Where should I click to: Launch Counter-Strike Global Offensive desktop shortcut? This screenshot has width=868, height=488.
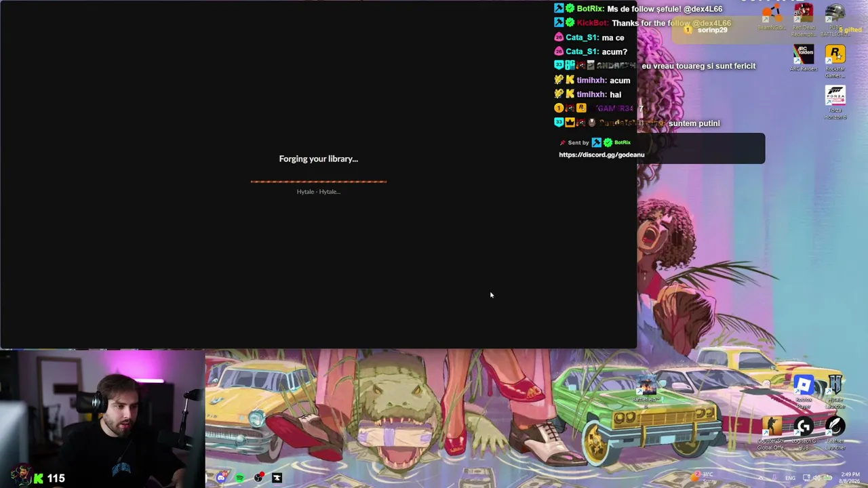point(772,433)
